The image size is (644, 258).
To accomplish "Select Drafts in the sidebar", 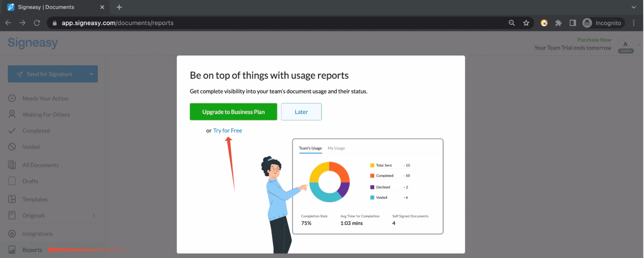I will click(x=30, y=181).
